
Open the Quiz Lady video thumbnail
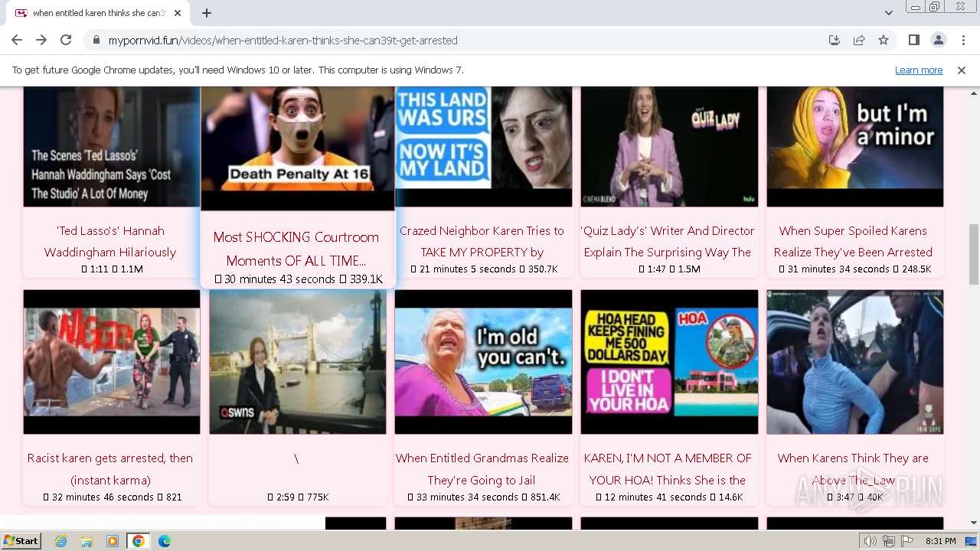click(669, 146)
